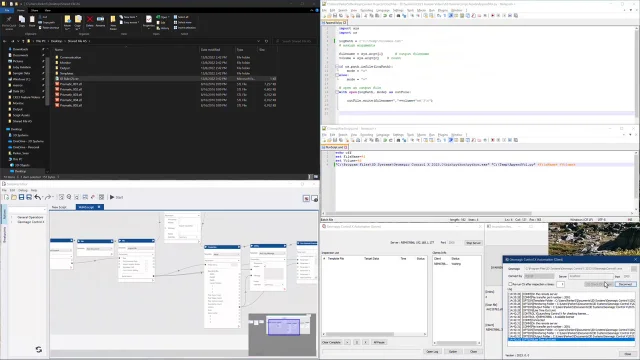This screenshot has height=360, width=640.
Task: Click the Paste icon in File Explorer ribbon
Action: tap(32, 21)
